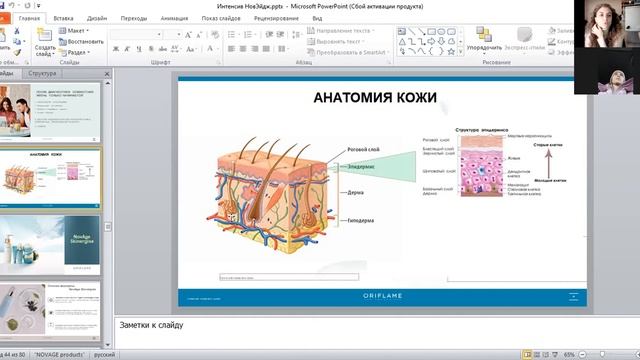Select the down arrow shape in gallery
This screenshot has width=640, height=360.
[x=441, y=42]
